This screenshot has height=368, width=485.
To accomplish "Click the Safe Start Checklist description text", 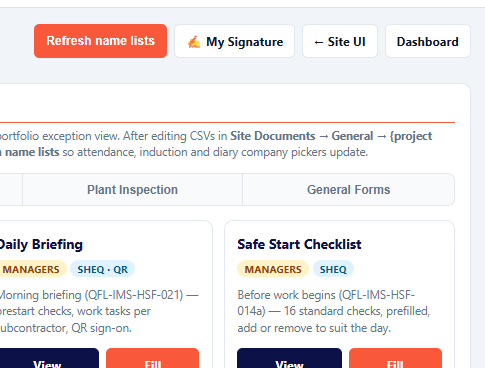I will pyautogui.click(x=333, y=311).
